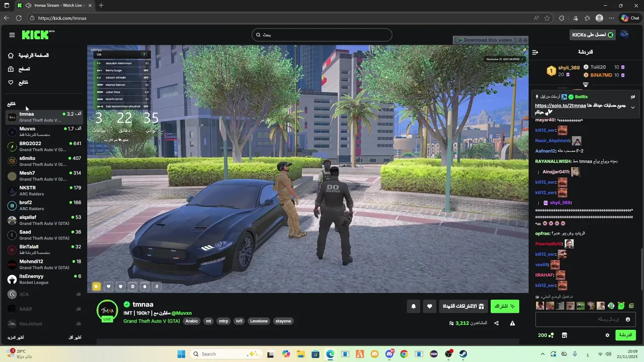Insert the green angel halo emote
Screen dimensions: 644x362
pyautogui.click(x=621, y=306)
